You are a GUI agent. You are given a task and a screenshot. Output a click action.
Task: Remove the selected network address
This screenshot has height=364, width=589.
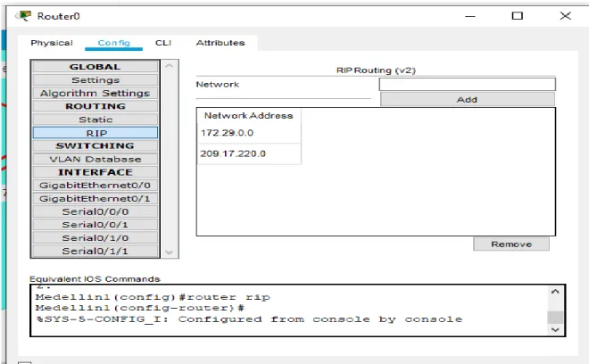[510, 244]
